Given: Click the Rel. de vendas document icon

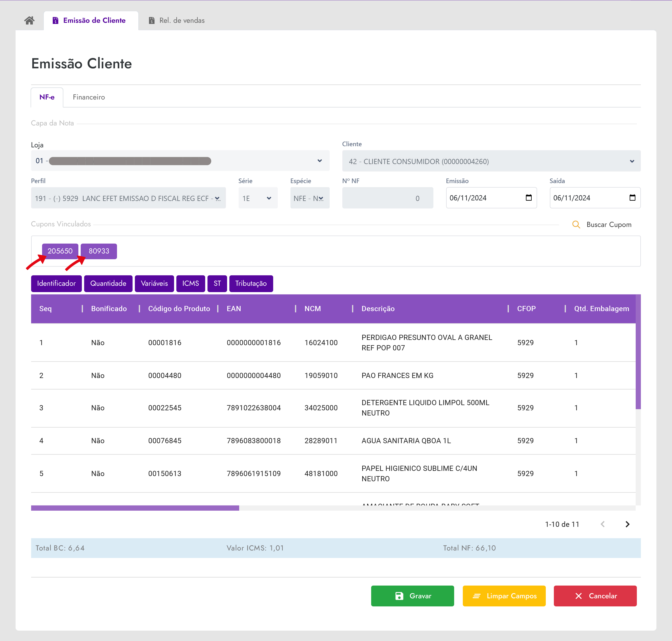Looking at the screenshot, I should (x=152, y=20).
